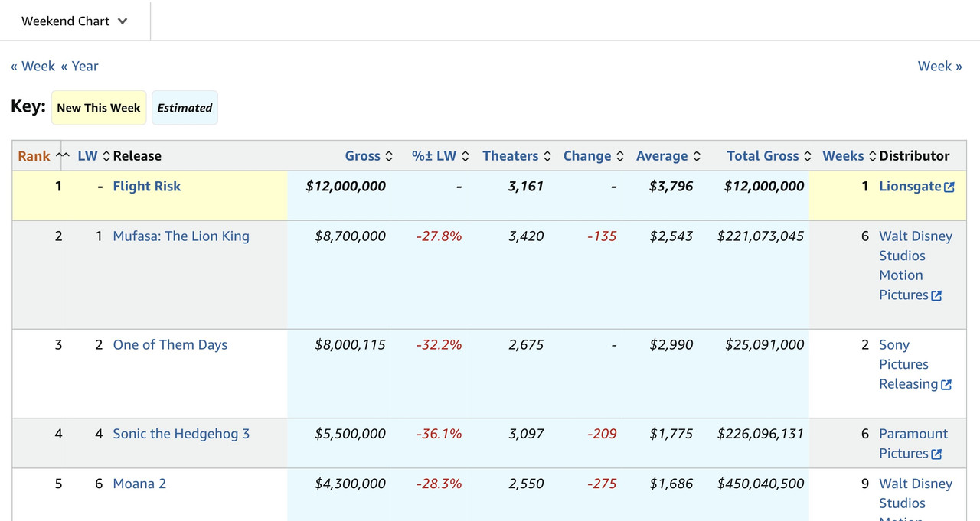Click external icon after Paramount Pictures

pyautogui.click(x=936, y=454)
